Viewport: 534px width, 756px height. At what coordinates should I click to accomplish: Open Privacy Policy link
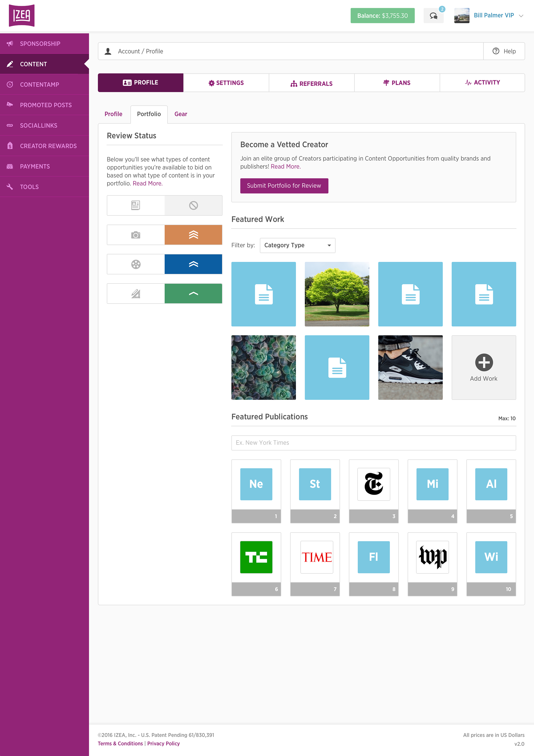coord(163,743)
